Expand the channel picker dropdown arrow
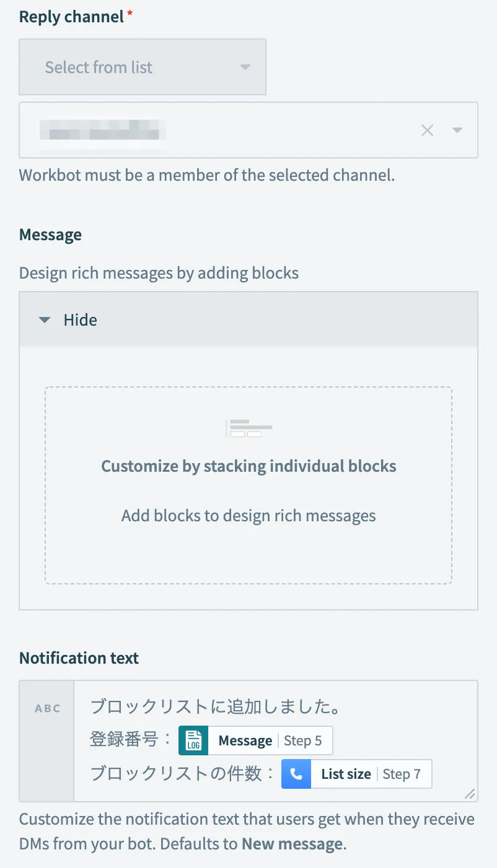Screen dimensions: 497x868 coord(457,130)
